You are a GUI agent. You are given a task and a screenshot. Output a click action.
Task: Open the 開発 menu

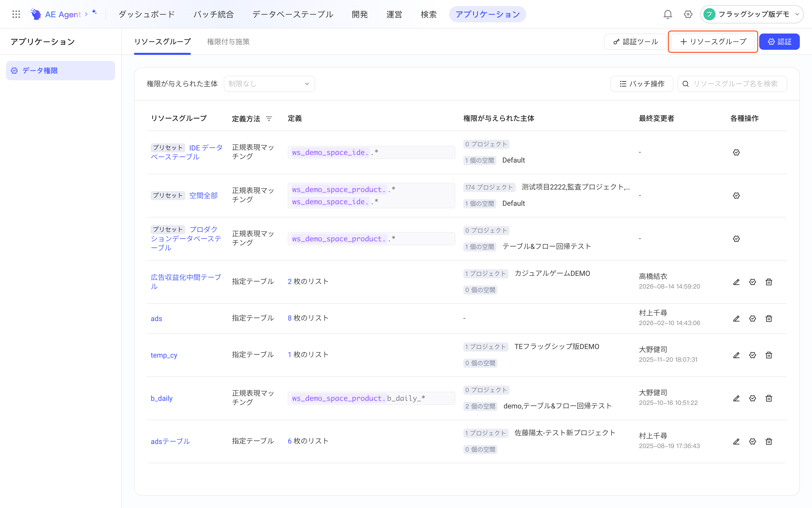coord(360,14)
